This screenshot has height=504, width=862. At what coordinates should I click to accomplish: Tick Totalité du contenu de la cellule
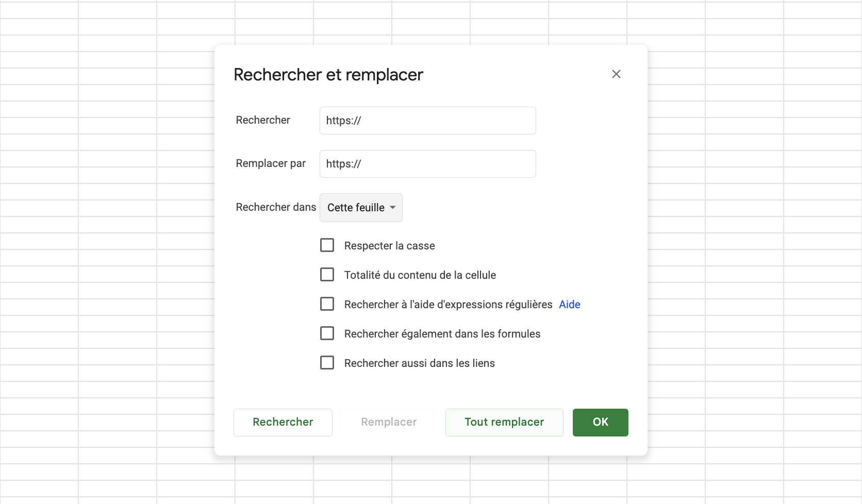[327, 275]
